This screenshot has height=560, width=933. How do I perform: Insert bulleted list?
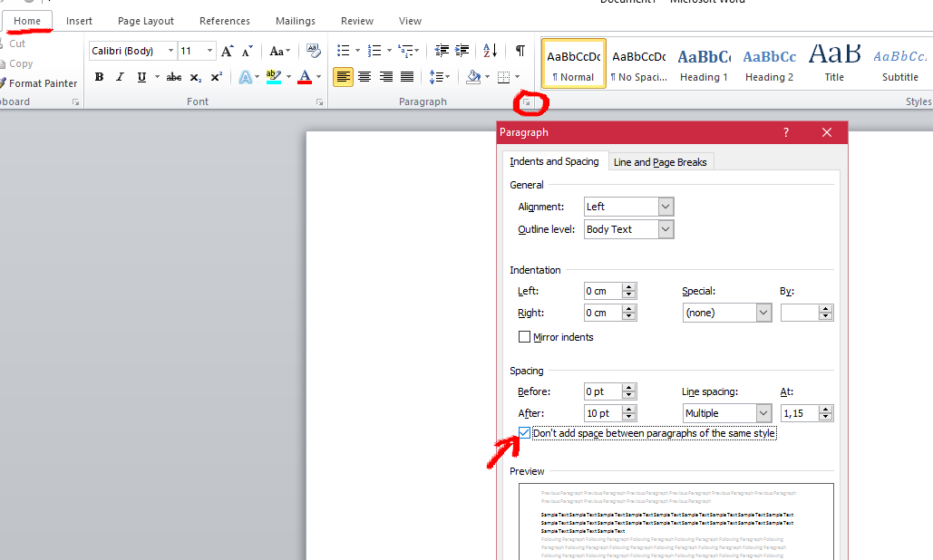click(344, 51)
